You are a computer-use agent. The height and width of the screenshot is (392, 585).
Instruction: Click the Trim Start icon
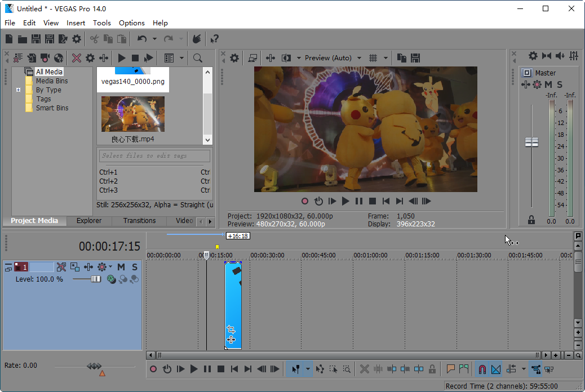point(391,369)
